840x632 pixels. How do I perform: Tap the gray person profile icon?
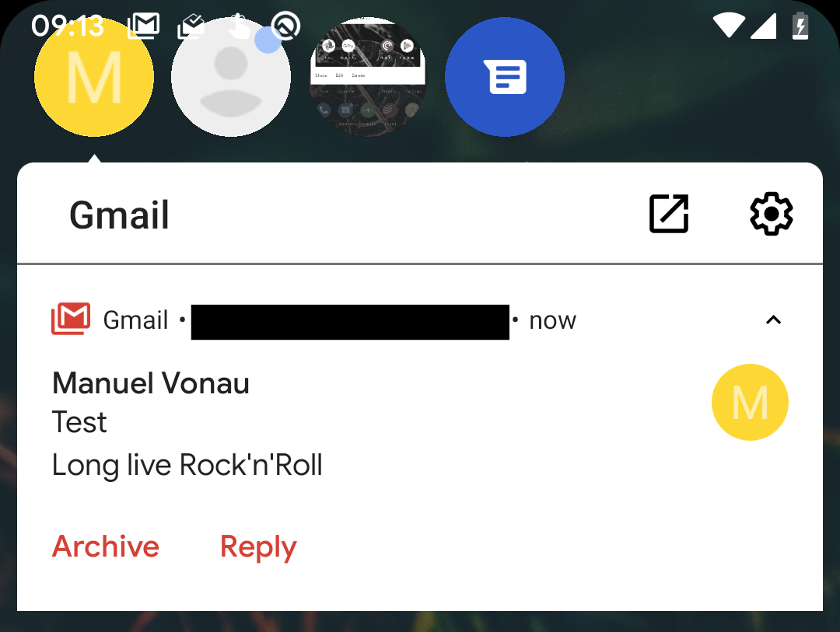tap(230, 76)
